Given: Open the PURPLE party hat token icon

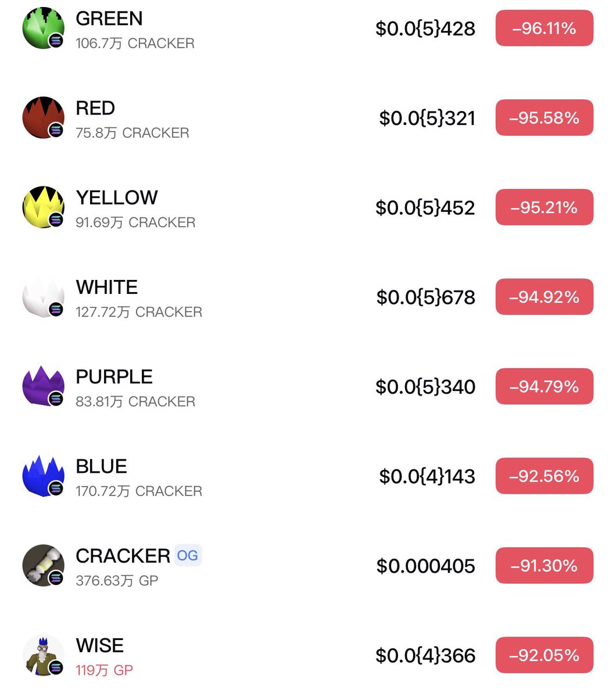Looking at the screenshot, I should click(44, 386).
